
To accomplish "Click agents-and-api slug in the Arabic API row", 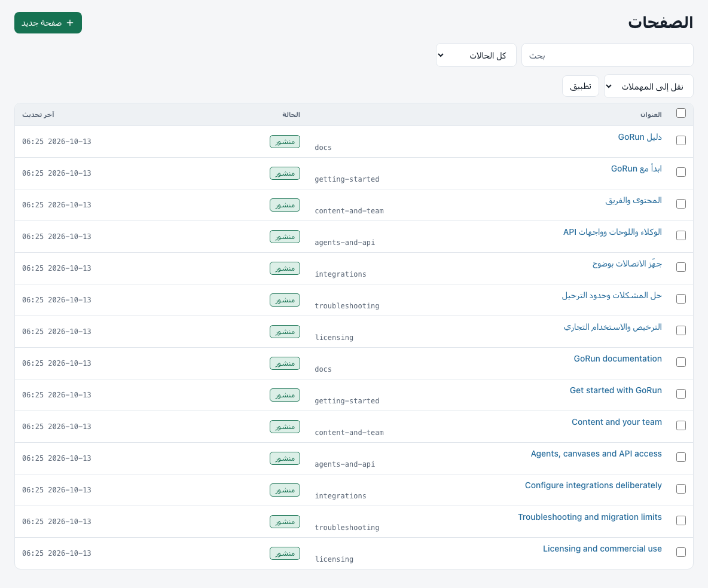I will coord(344,243).
